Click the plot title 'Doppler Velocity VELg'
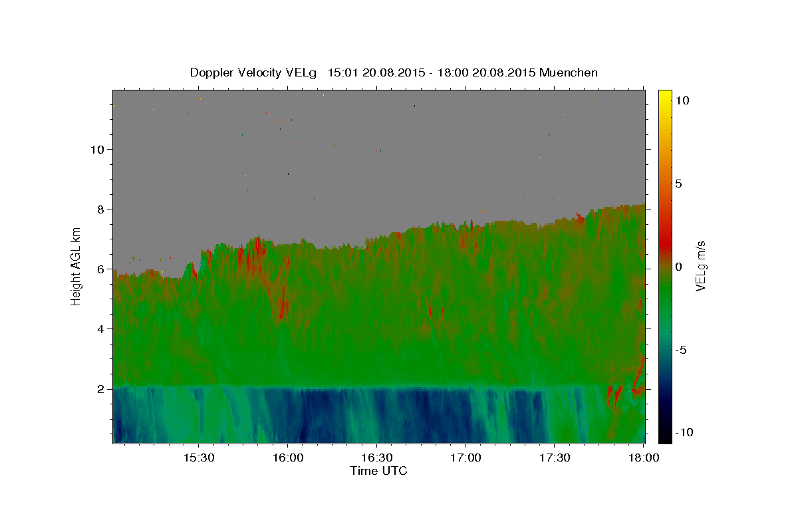798x532 pixels. point(254,72)
